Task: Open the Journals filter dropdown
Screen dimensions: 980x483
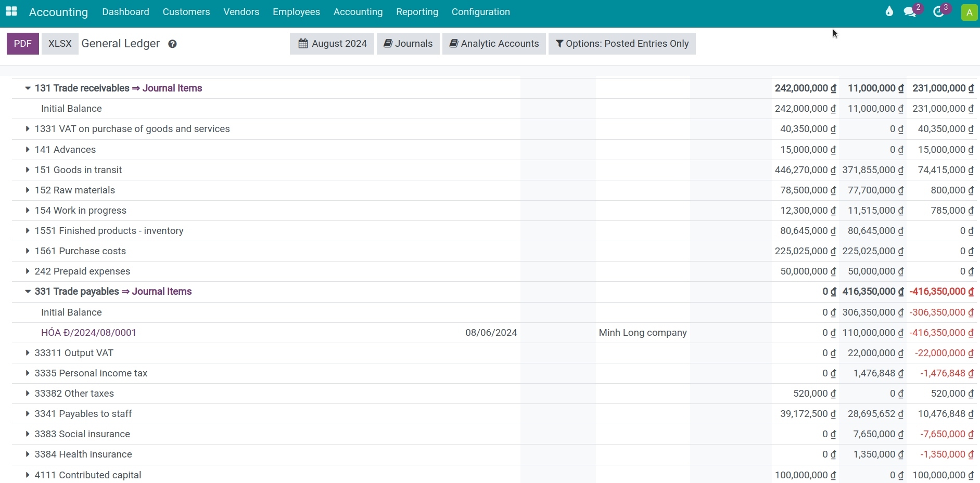Action: point(408,44)
